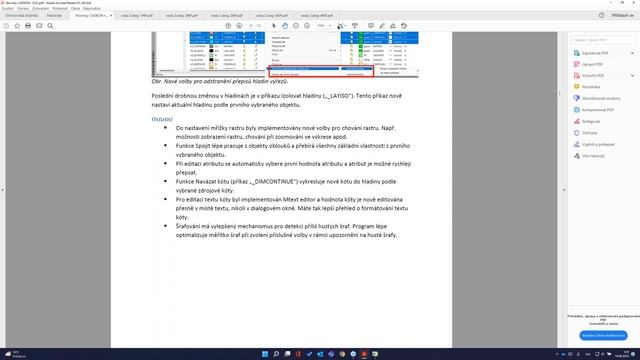This screenshot has height=360, width=640.
Task: Go to previous page with up arrow
Action: pos(228,26)
